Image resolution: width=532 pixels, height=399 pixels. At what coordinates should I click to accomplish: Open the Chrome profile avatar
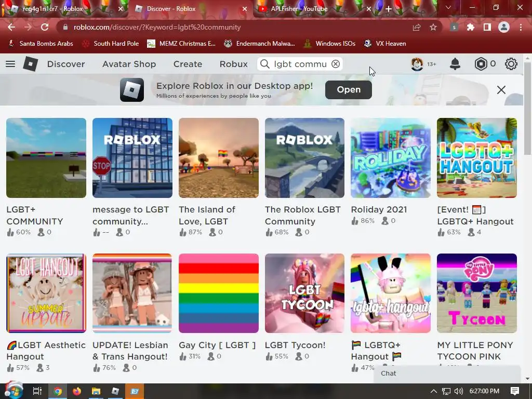click(x=504, y=27)
